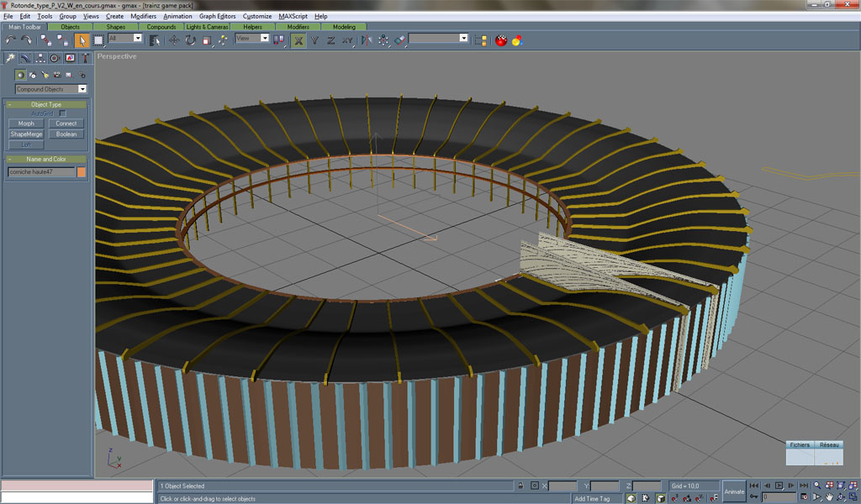This screenshot has height=504, width=861.
Task: Click the Boolean button
Action: [66, 134]
